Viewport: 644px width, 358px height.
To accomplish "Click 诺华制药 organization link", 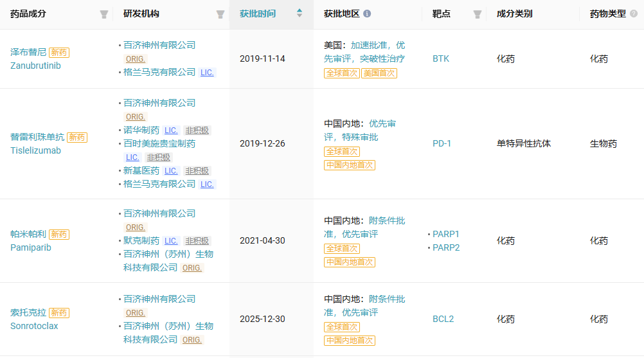I will [x=141, y=130].
